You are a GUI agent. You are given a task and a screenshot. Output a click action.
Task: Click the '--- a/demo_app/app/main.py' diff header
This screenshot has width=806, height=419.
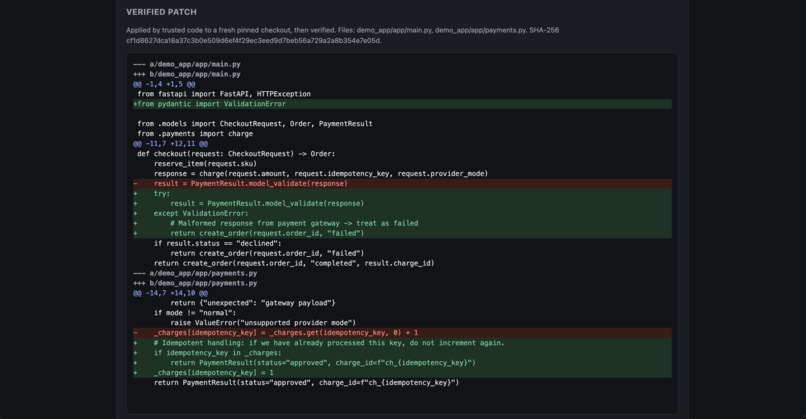coord(187,64)
